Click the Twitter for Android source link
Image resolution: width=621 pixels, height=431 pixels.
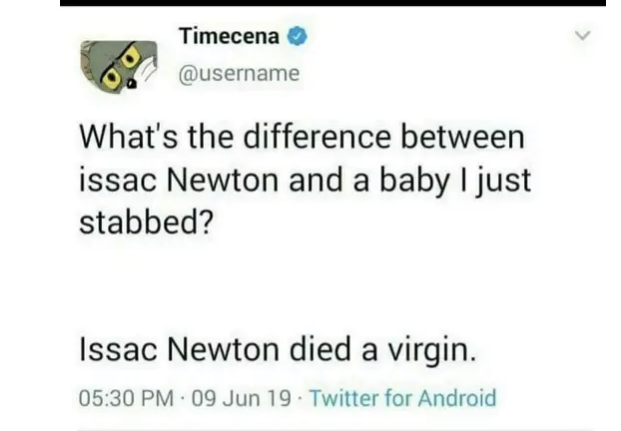(403, 399)
